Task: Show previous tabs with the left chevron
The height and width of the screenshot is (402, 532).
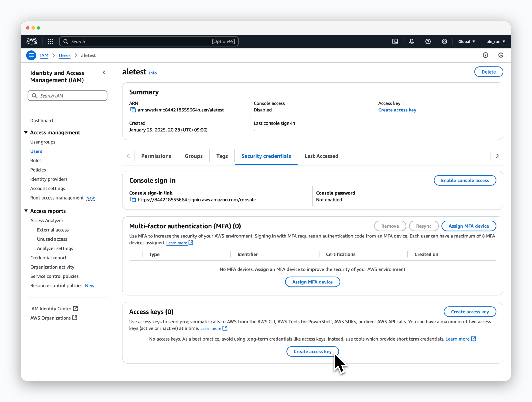Action: click(x=128, y=156)
